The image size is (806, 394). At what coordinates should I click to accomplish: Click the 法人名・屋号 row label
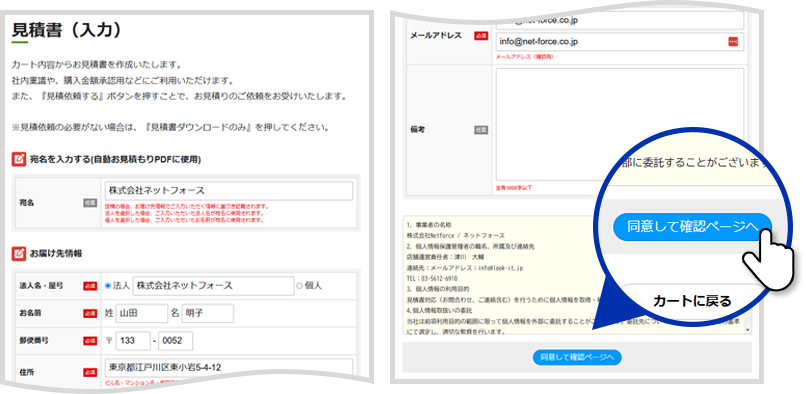click(42, 286)
